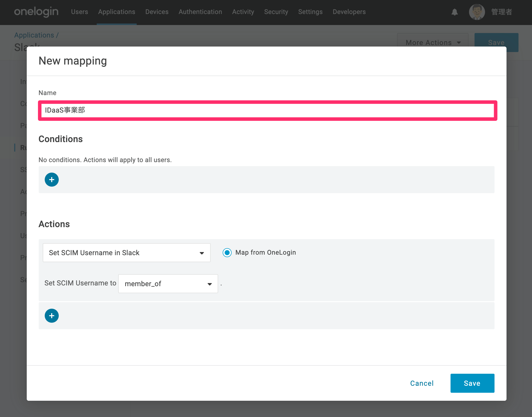Click the mapping Name input field

(268, 111)
